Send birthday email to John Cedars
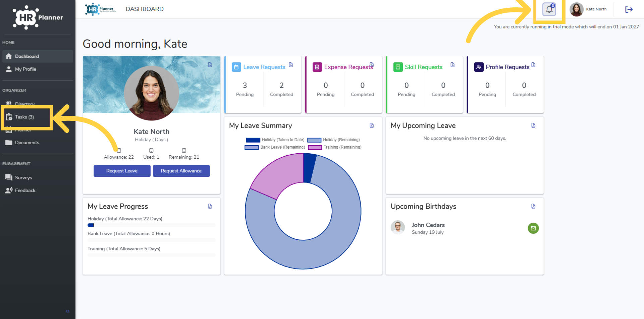The image size is (644, 319). (x=533, y=228)
